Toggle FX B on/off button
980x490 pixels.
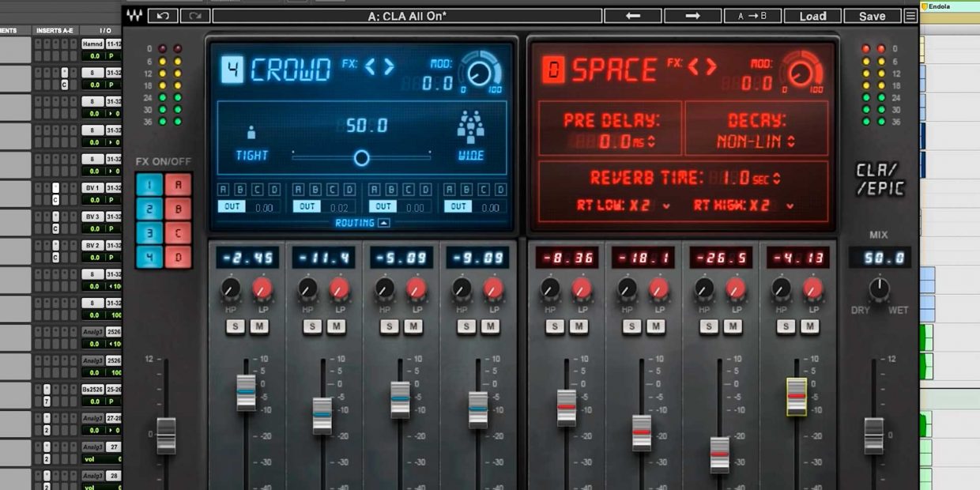click(178, 209)
